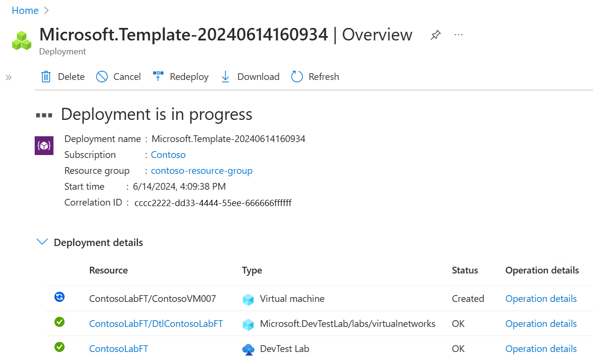The width and height of the screenshot is (593, 364).
Task: Open ContosoLabFT/DtlContosoLabFT resource
Action: pos(156,324)
